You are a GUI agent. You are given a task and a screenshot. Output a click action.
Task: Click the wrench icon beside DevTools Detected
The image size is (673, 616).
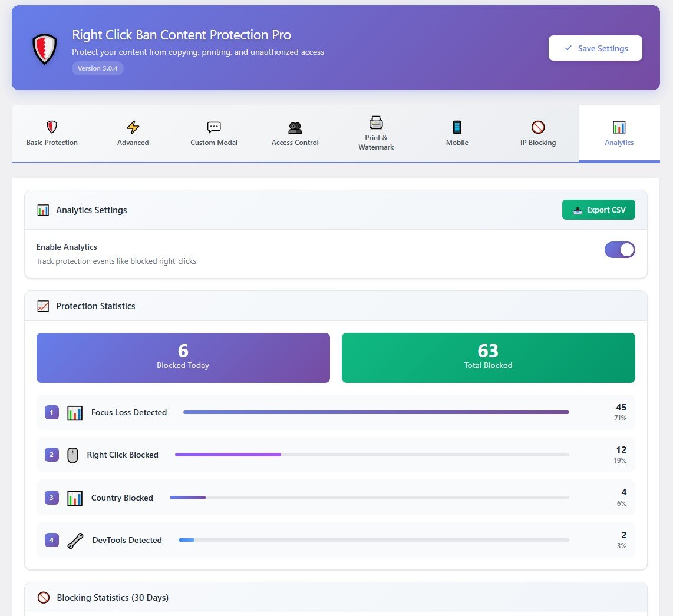(74, 540)
